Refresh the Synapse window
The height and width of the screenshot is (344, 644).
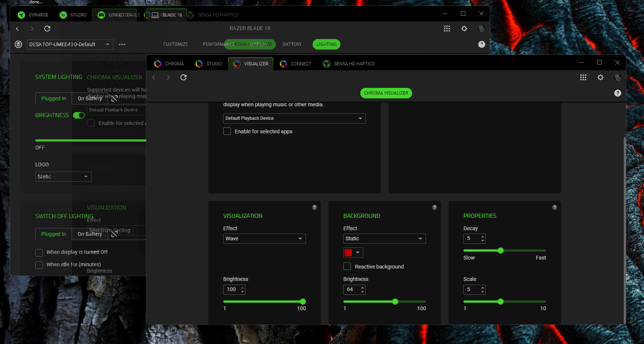click(47, 29)
